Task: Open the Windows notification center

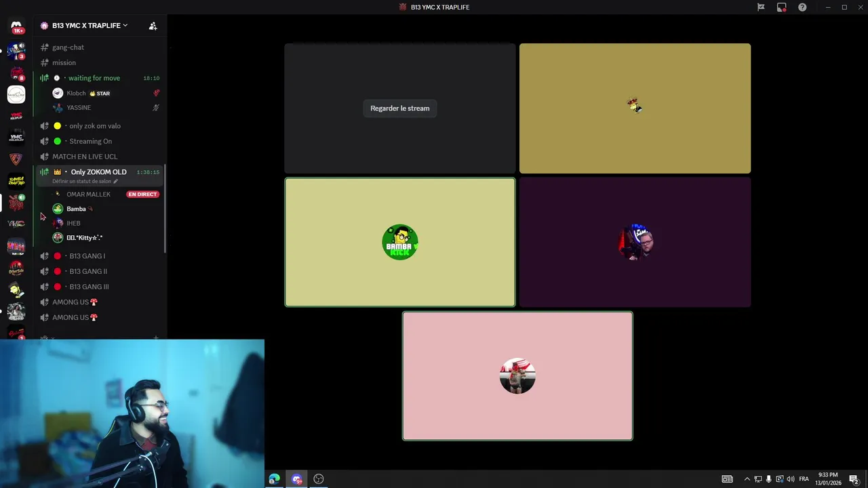Action: 854,479
